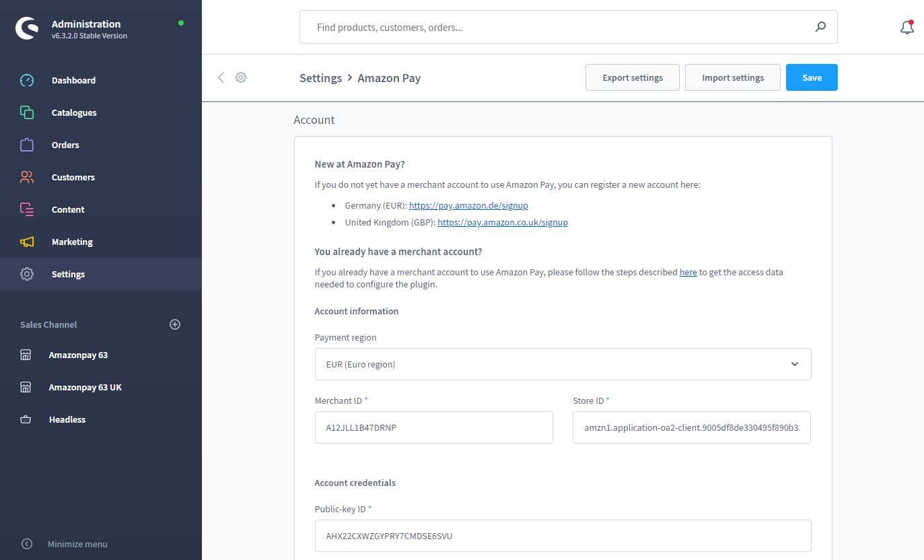Viewport: 924px width, 560px height.
Task: Click the minimize menu arrow icon
Action: (x=27, y=544)
